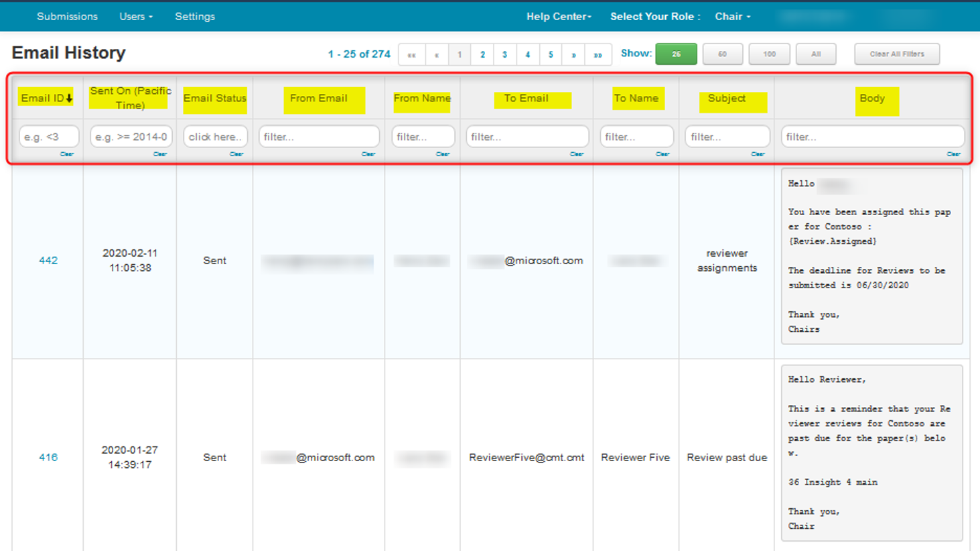Image resolution: width=980 pixels, height=551 pixels.
Task: Click the previous page arrow
Action: point(437,54)
